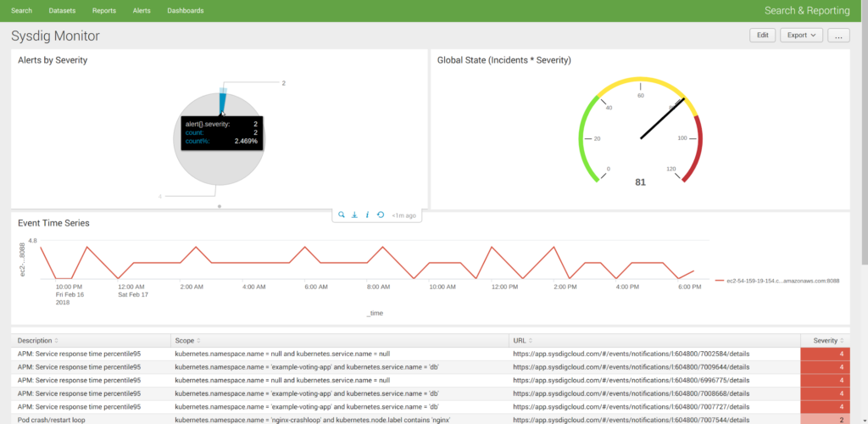868x424 pixels.
Task: Click the gauge value 81
Action: [x=641, y=182]
